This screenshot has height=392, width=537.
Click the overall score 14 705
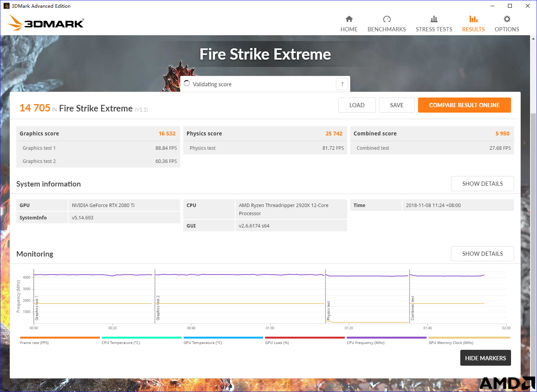point(35,108)
